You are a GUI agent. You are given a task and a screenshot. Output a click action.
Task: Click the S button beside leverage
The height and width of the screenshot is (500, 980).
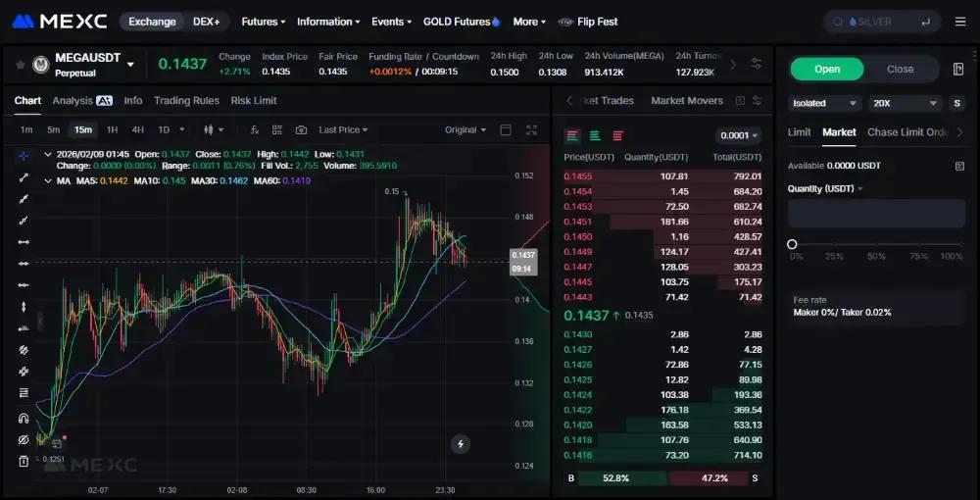tap(956, 103)
